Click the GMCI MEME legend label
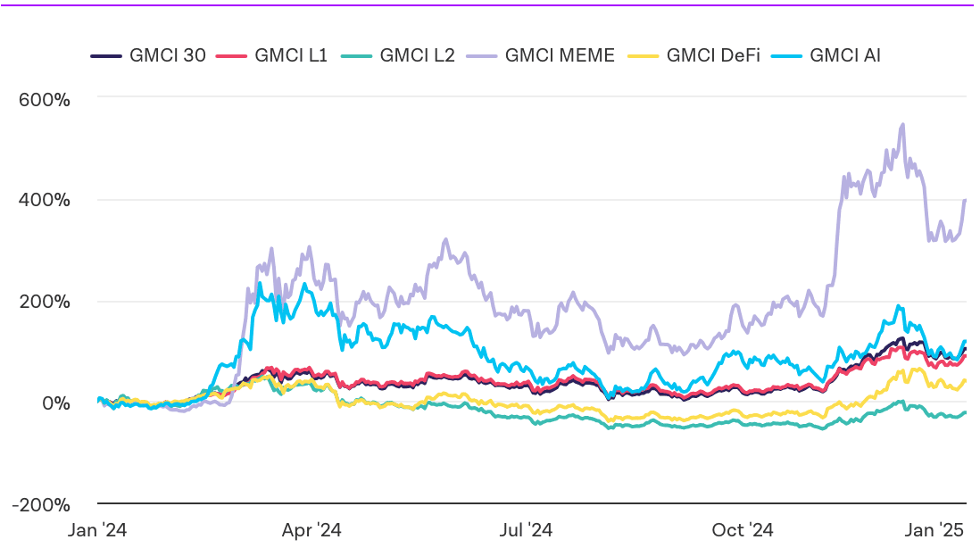 coord(560,55)
